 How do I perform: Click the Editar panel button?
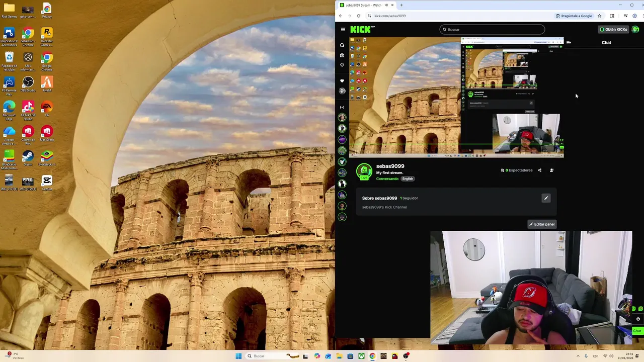point(542,224)
